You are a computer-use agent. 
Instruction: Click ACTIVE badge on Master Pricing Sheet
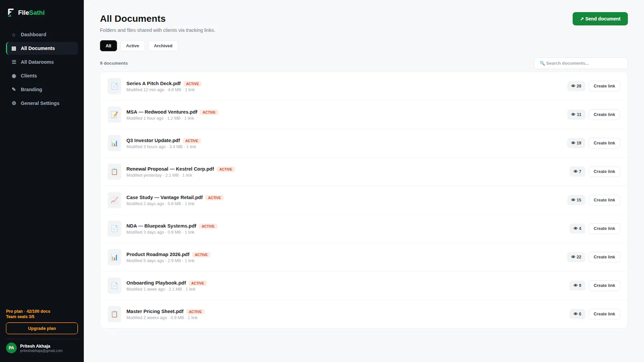click(195, 312)
